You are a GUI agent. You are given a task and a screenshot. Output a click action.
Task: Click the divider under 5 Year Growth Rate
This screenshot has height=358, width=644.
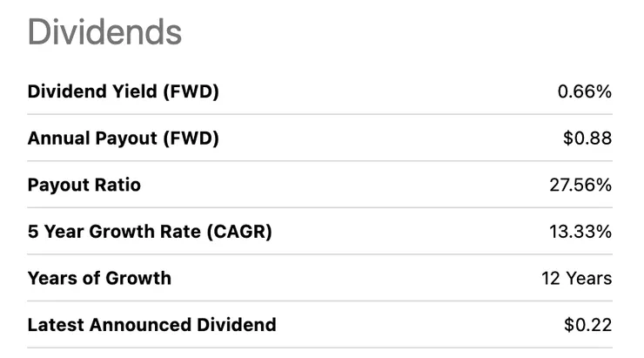320,254
